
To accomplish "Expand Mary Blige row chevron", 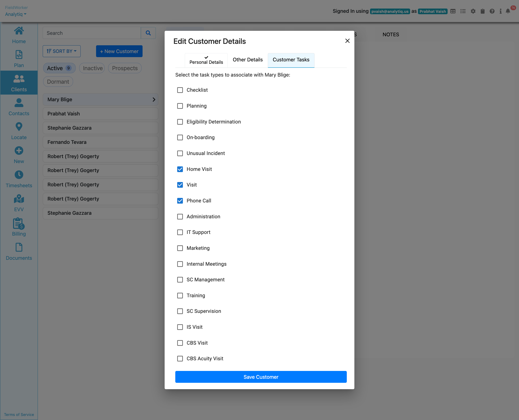I will pyautogui.click(x=154, y=100).
